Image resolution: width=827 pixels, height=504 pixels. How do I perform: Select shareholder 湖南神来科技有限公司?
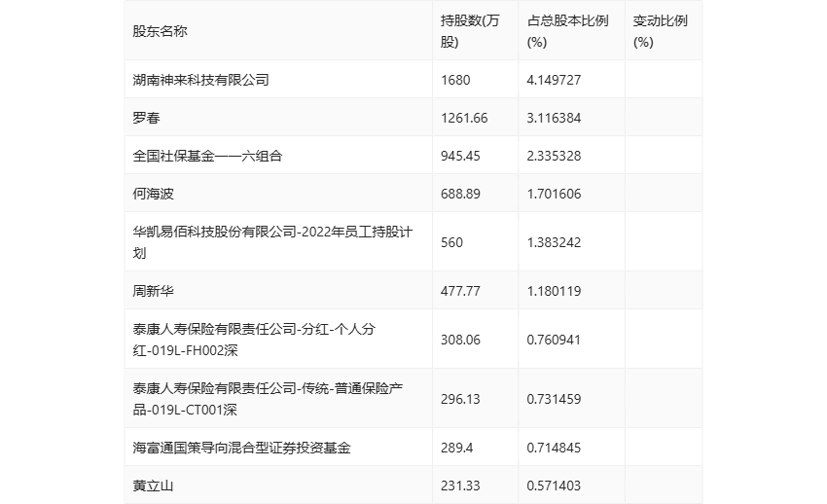pyautogui.click(x=201, y=80)
